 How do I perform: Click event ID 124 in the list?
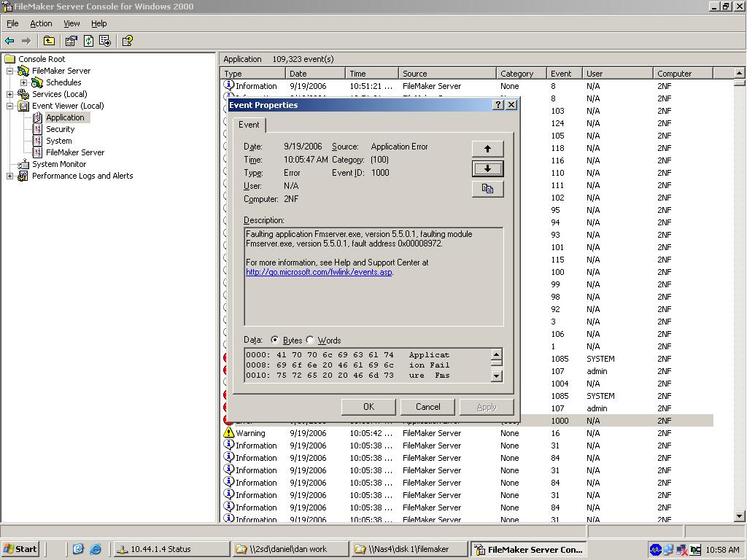pos(557,123)
